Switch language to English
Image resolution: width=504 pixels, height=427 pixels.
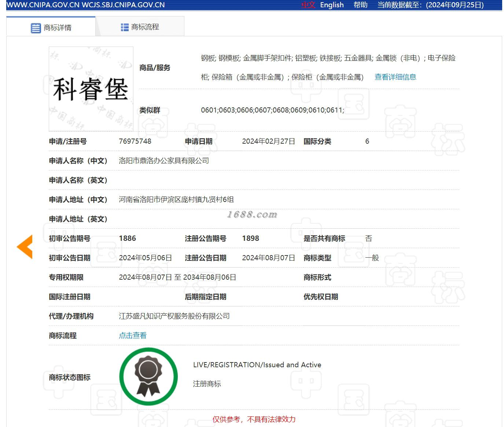332,5
